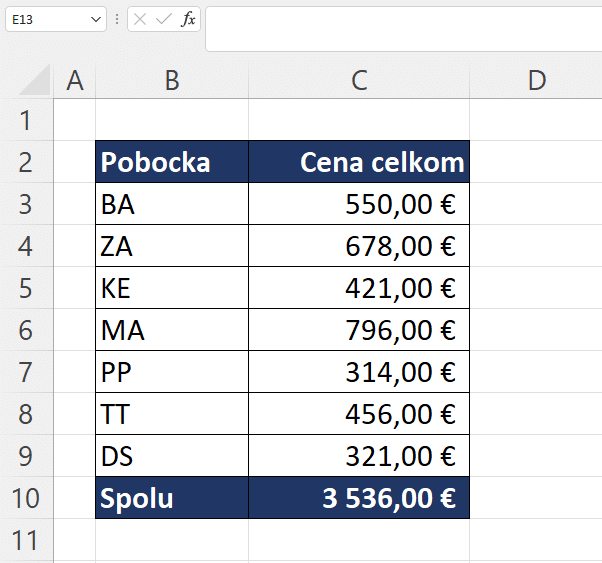Click inside the formula bar input
This screenshot has height=563, width=602.
tap(404, 29)
